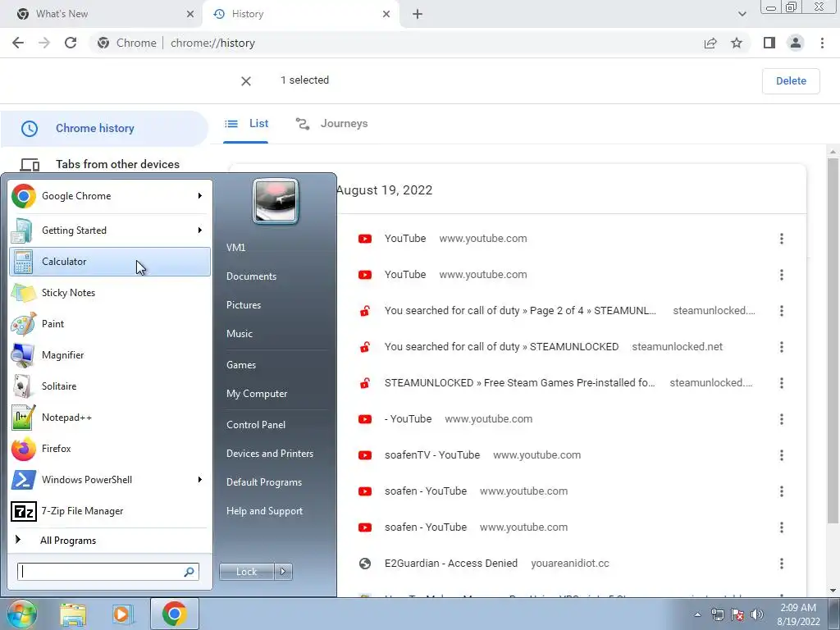Switch to the Journeys tab
The image size is (840, 630).
(x=331, y=124)
